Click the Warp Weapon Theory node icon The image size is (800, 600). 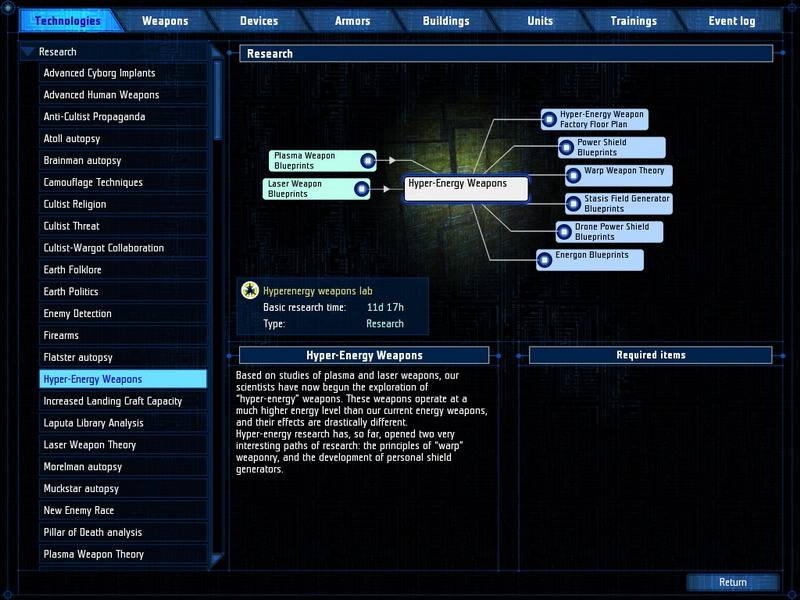pos(573,175)
